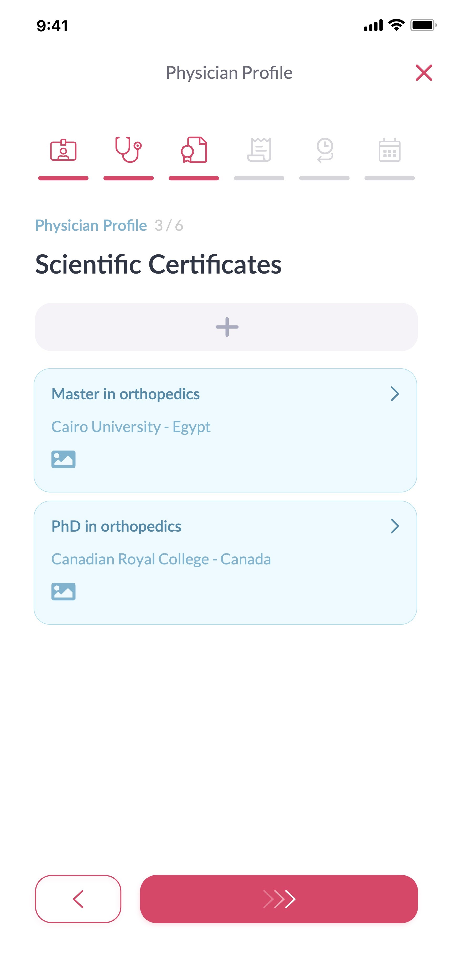Close the Physician Profile screen
The width and height of the screenshot is (453, 980).
pos(424,73)
